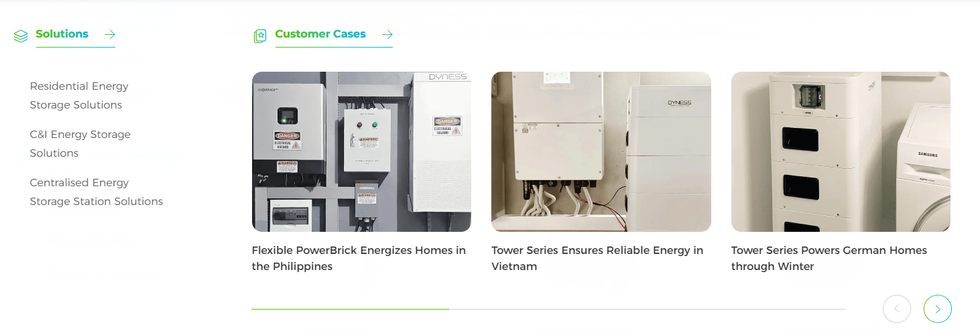Click the Customer Cases star document icon
This screenshot has width=980, height=333.
pos(260,36)
